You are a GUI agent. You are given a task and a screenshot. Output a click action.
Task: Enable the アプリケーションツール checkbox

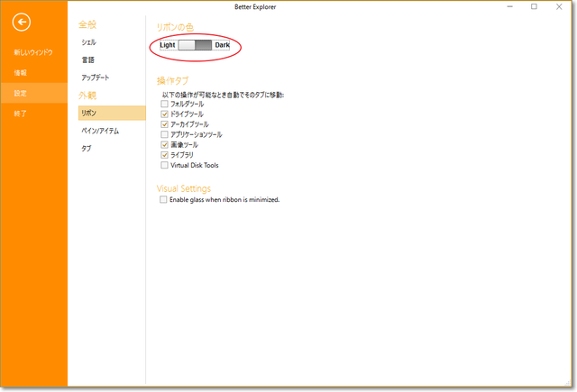[163, 134]
